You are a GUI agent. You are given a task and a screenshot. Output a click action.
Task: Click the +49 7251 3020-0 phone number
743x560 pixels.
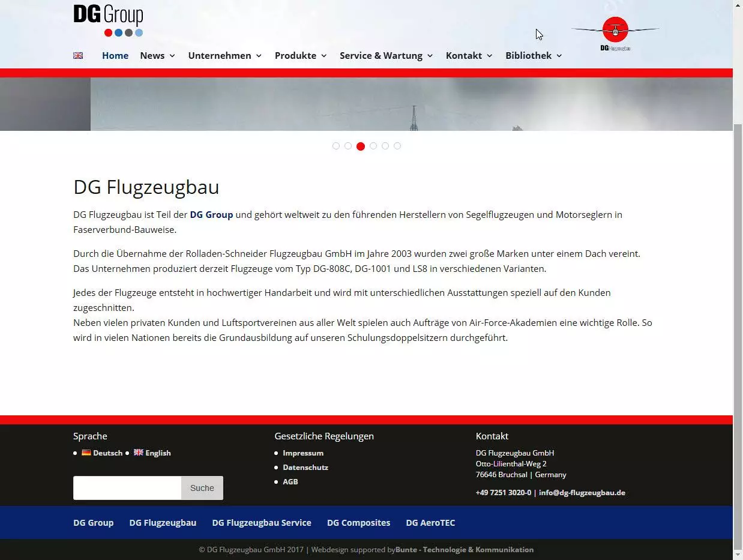point(504,492)
